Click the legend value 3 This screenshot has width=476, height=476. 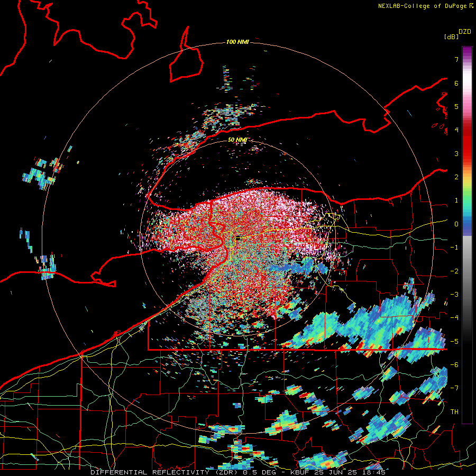point(456,153)
